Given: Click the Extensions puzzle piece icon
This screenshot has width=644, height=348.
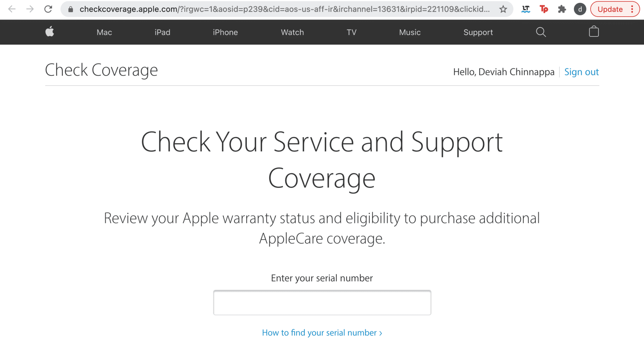Looking at the screenshot, I should pos(562,9).
